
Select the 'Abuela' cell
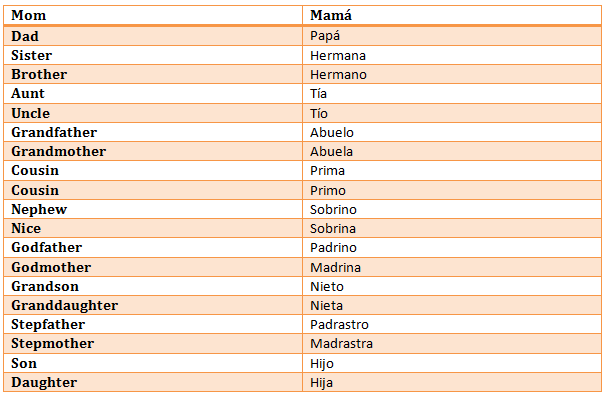[x=452, y=151]
